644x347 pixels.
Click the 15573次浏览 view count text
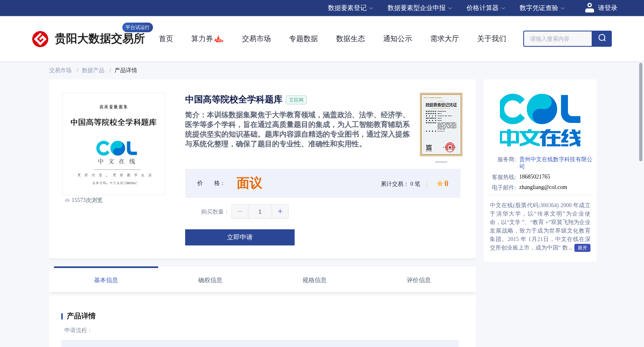(87, 200)
